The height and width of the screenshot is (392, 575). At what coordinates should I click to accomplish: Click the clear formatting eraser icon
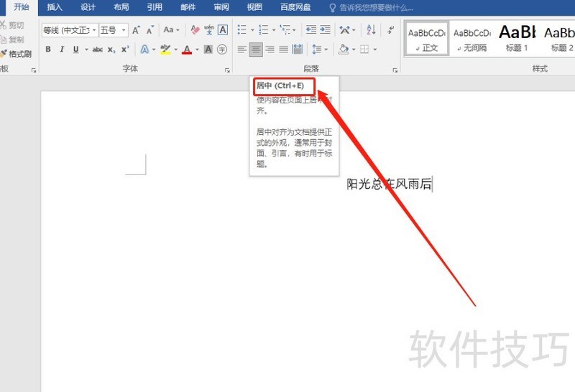point(195,29)
